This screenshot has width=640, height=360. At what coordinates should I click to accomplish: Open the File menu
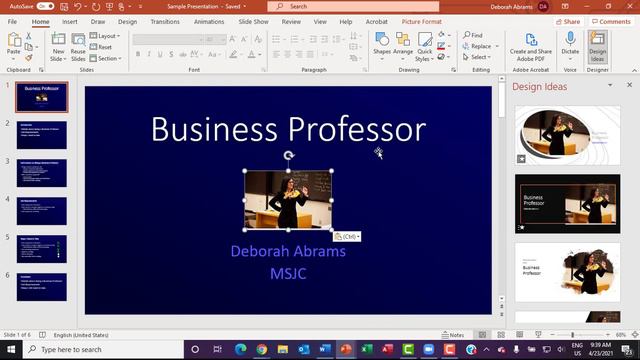(x=12, y=22)
